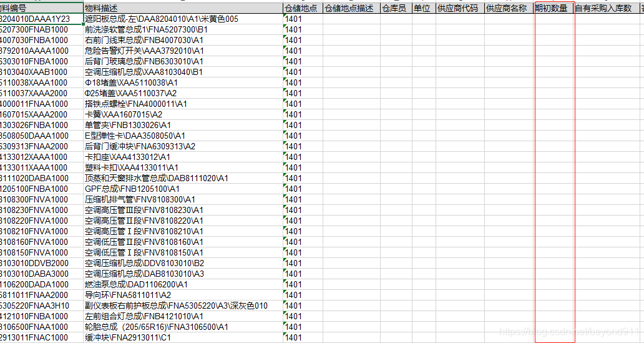Select the 后背门玻璃总成 description cell
The height and width of the screenshot is (343, 644).
183,61
